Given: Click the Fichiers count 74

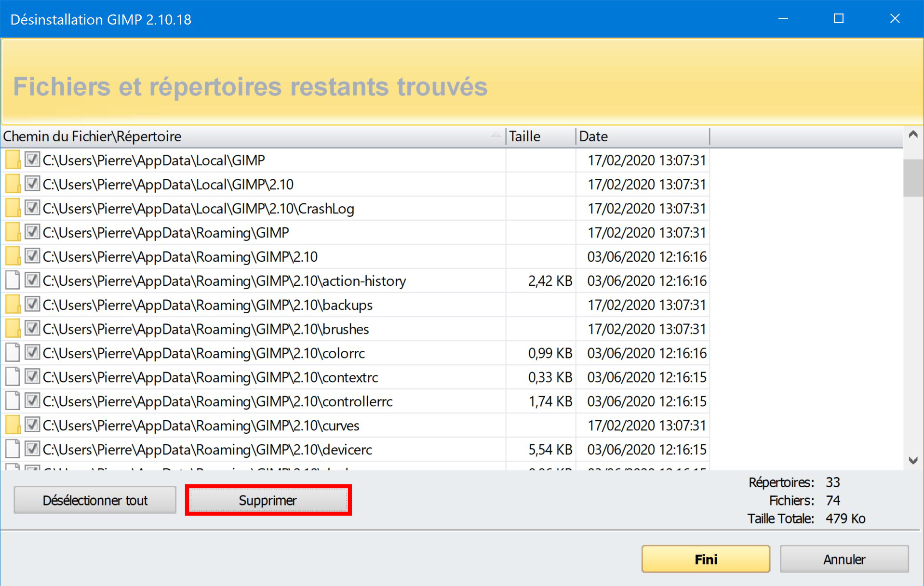Looking at the screenshot, I should pyautogui.click(x=833, y=500).
